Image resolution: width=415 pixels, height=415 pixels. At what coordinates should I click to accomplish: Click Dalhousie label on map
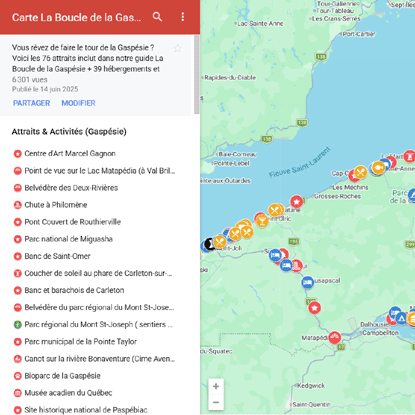(374, 324)
